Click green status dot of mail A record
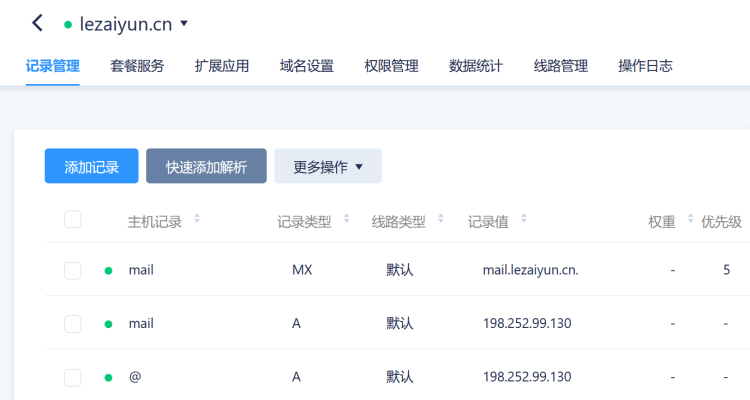 tap(109, 324)
